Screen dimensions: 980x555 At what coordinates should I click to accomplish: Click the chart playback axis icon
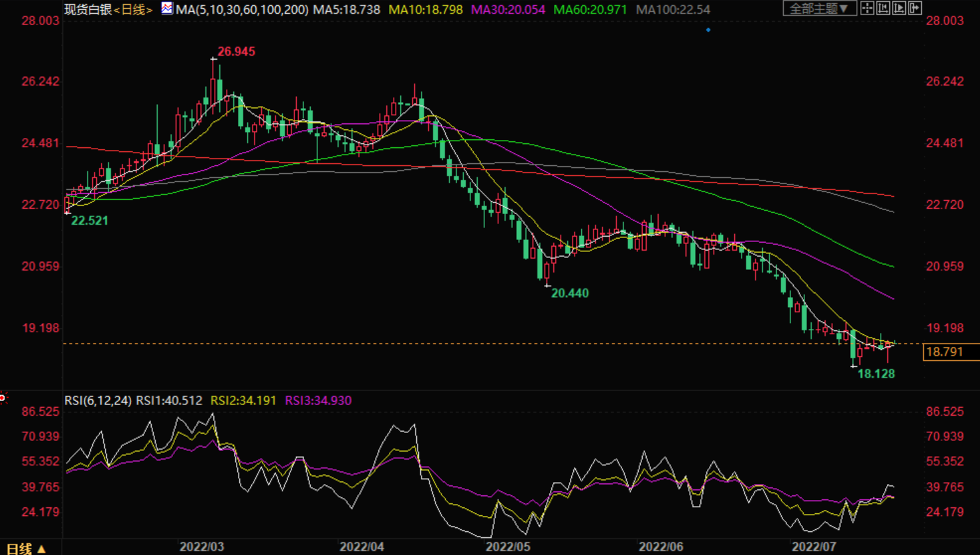coord(899,9)
